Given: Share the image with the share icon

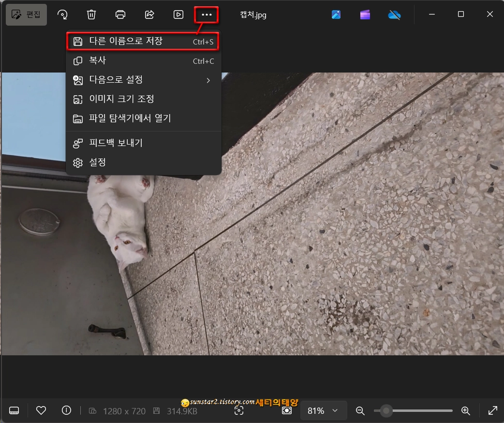Looking at the screenshot, I should [149, 14].
